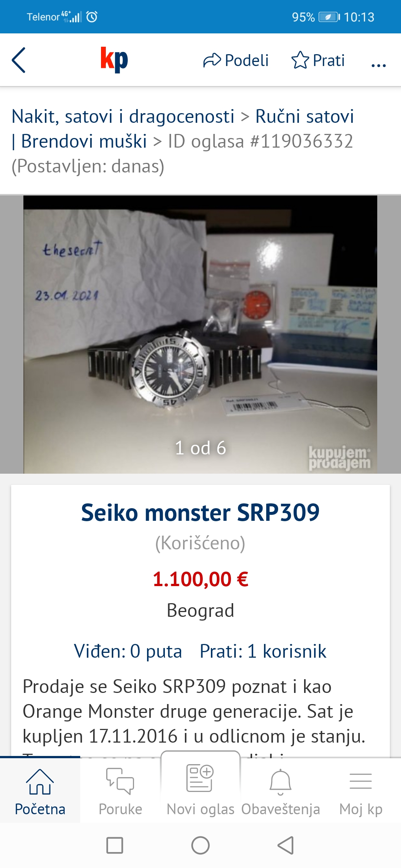401x868 pixels.
Task: Select the Početna tab
Action: (x=40, y=791)
